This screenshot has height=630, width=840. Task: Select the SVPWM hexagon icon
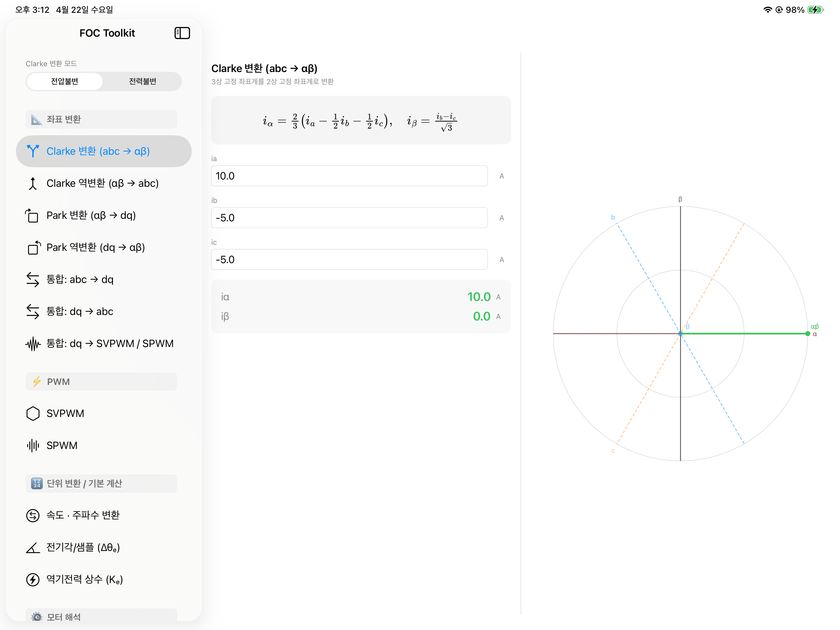[33, 414]
